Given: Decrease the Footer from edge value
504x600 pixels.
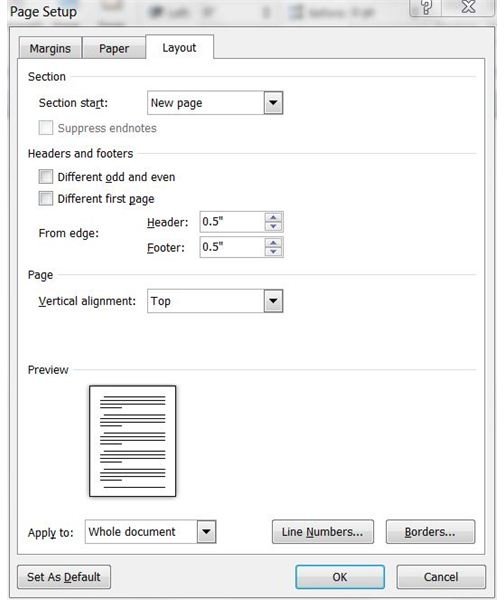Looking at the screenshot, I should point(273,251).
